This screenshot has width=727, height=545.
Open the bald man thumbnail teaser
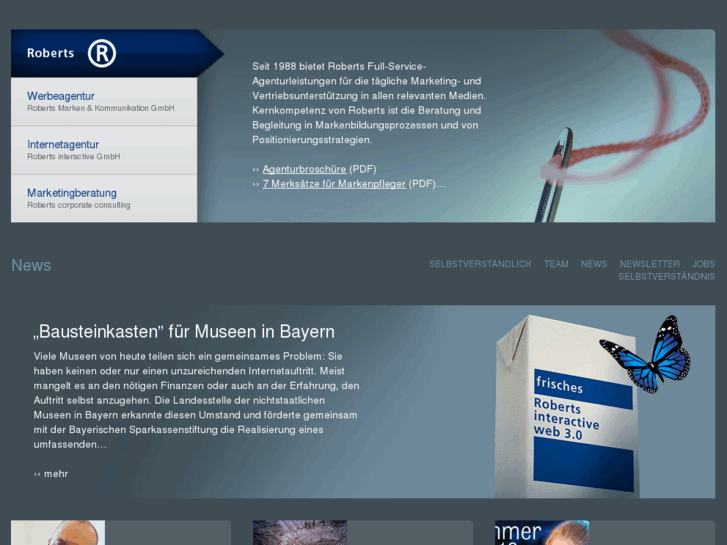pyautogui.click(x=58, y=532)
